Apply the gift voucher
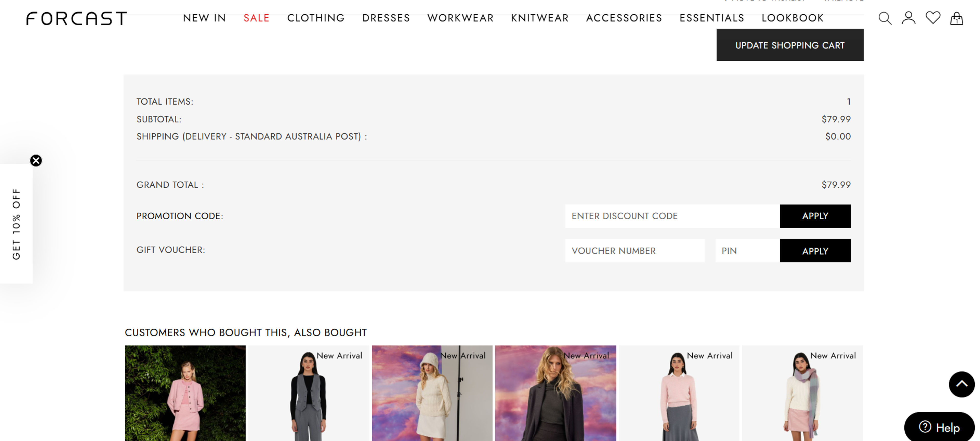The width and height of the screenshot is (980, 441). pos(815,251)
